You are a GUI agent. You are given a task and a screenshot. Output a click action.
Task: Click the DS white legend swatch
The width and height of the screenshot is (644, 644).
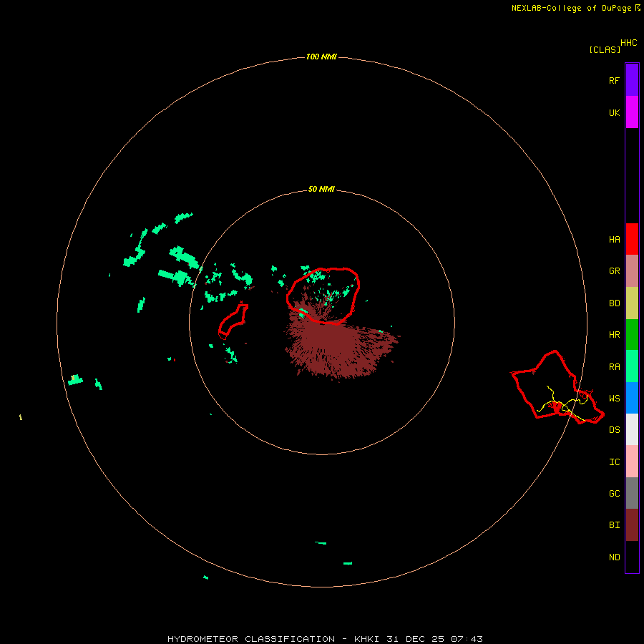[x=632, y=429]
